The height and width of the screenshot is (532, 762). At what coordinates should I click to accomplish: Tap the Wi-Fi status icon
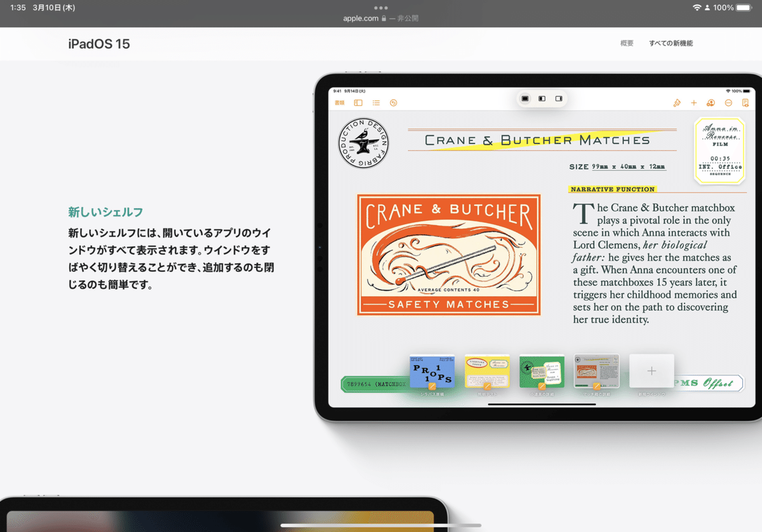click(697, 8)
